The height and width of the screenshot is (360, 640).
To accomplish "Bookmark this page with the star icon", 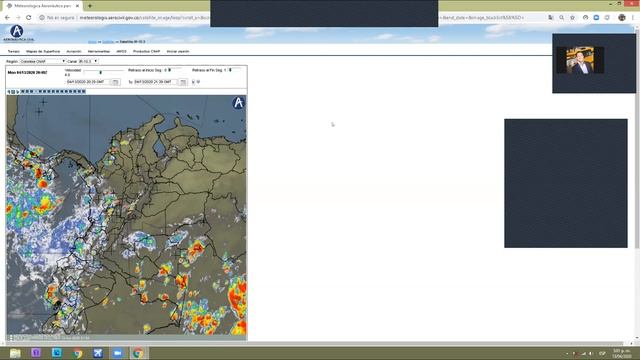I will coord(572,18).
